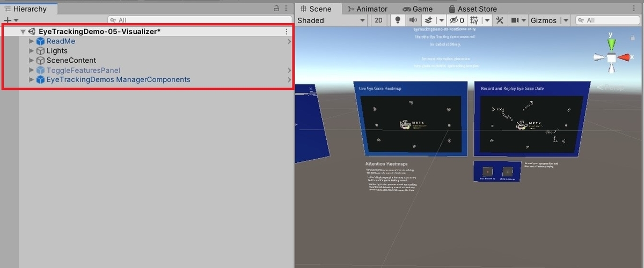Toggle skybox and effects icon
The height and width of the screenshot is (268, 644).
(x=428, y=20)
